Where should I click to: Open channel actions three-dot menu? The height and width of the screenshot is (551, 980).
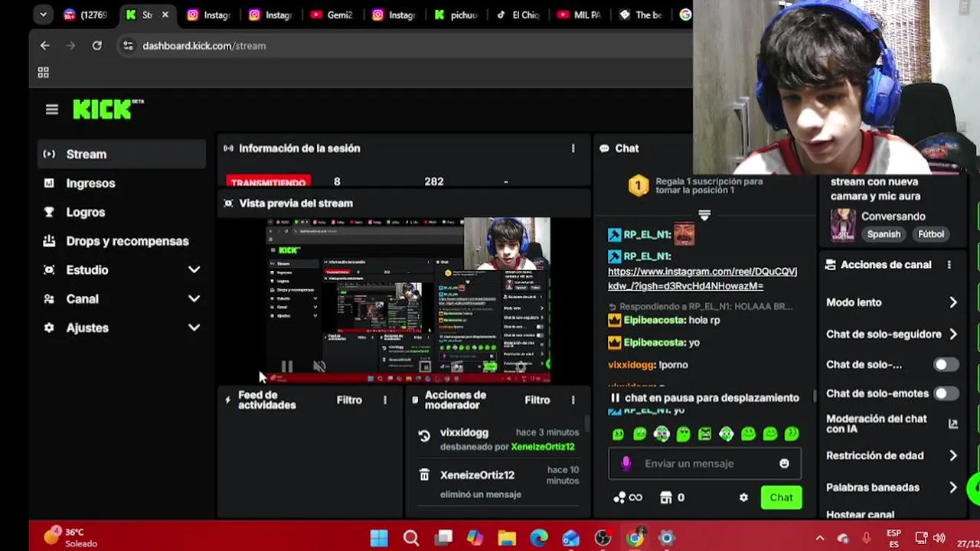point(949,265)
